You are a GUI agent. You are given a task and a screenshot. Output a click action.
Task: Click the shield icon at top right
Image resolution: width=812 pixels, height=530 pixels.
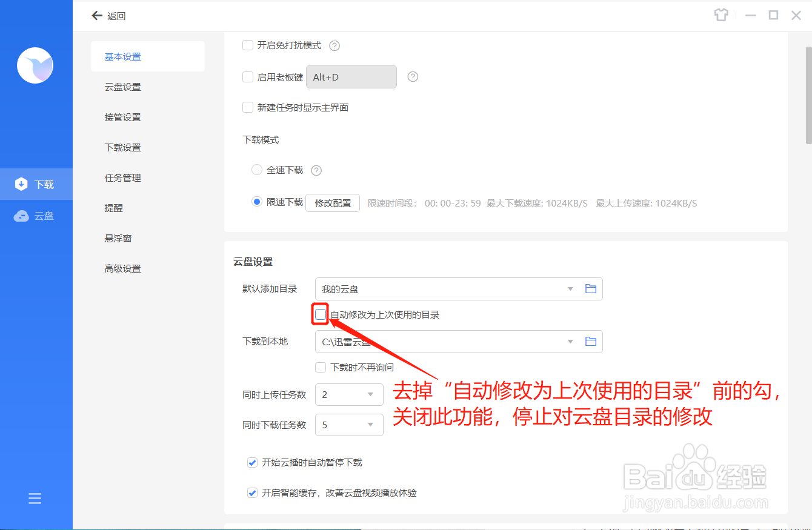[x=721, y=15]
